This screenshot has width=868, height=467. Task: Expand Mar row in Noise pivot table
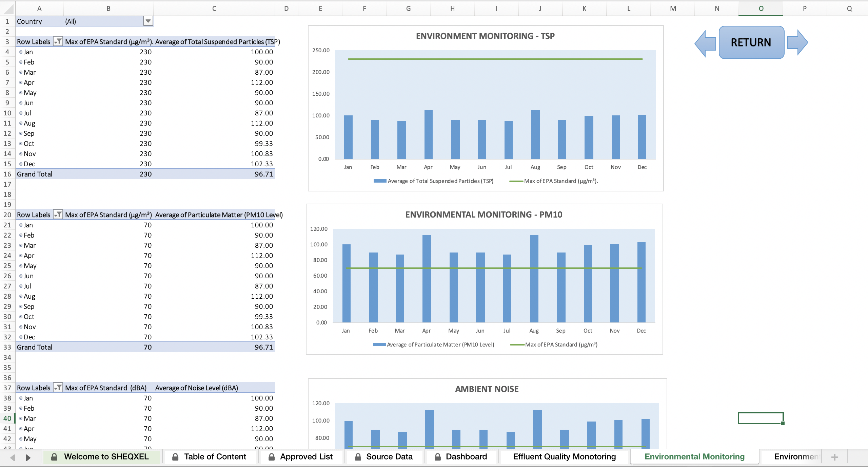(x=21, y=418)
